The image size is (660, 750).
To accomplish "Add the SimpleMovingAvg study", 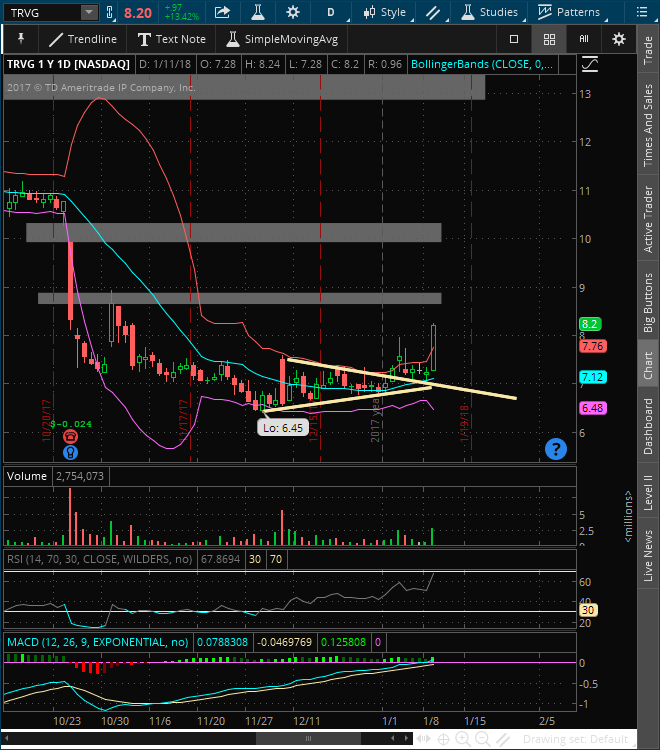I will coord(282,39).
